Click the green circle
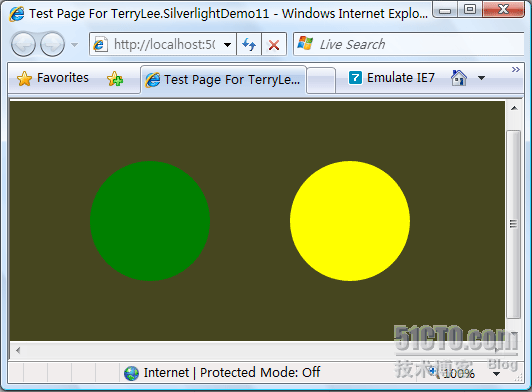 pyautogui.click(x=150, y=221)
